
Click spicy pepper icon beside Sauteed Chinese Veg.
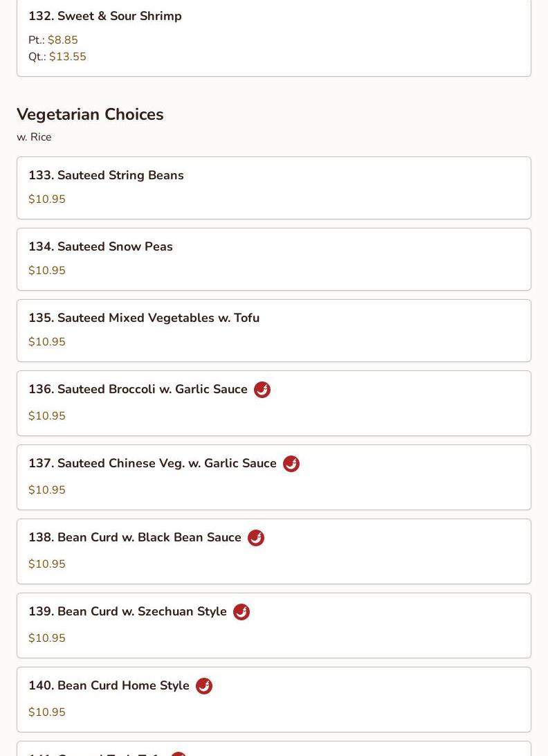291,464
